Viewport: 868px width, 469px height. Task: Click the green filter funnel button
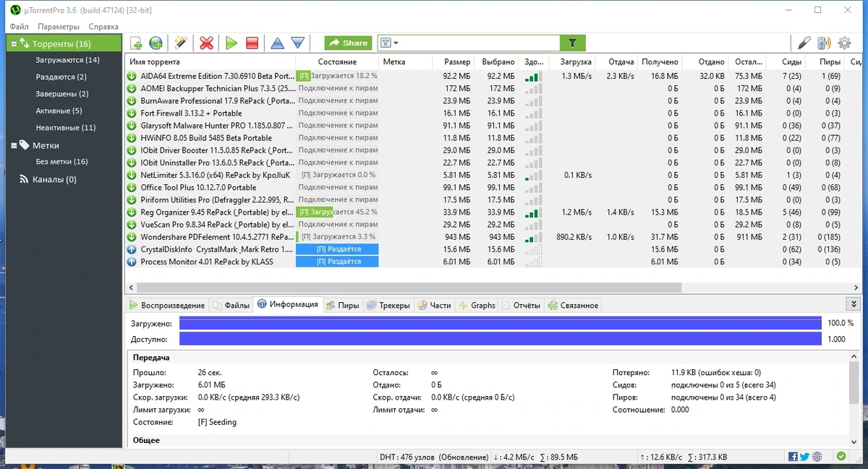(572, 43)
